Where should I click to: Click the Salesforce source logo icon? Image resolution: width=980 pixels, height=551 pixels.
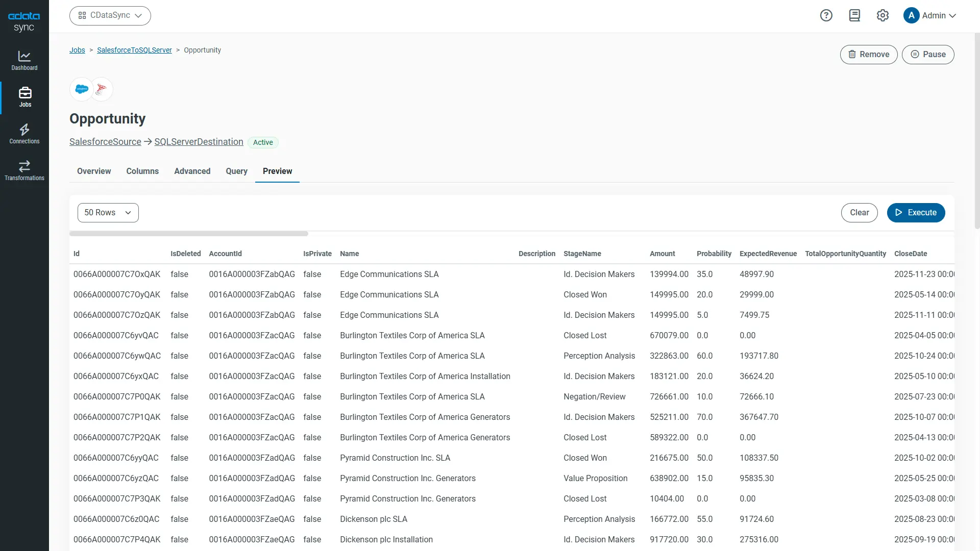tap(82, 89)
